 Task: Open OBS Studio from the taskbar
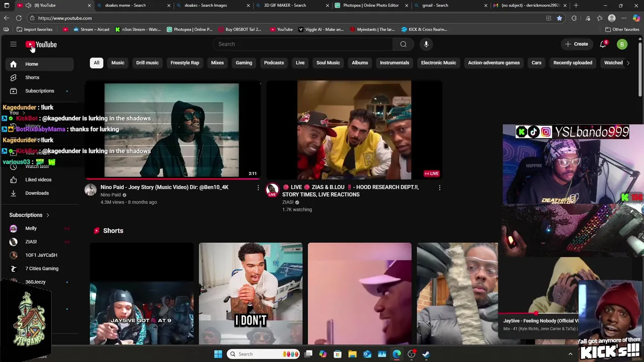412,354
